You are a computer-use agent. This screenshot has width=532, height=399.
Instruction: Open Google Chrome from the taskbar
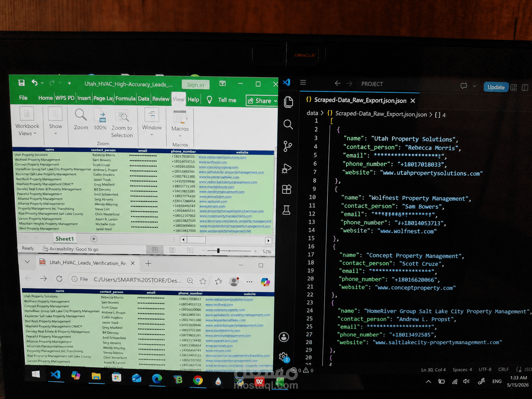coord(198,380)
